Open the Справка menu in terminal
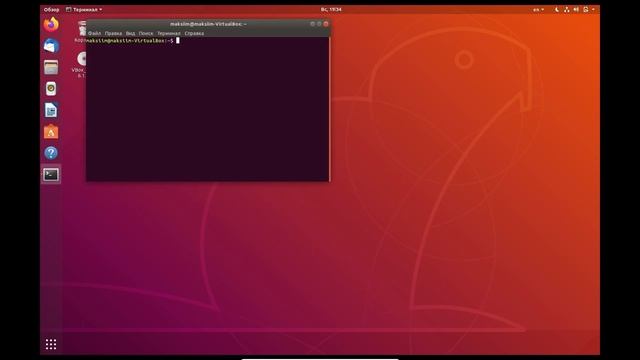640x360 pixels. tap(194, 33)
